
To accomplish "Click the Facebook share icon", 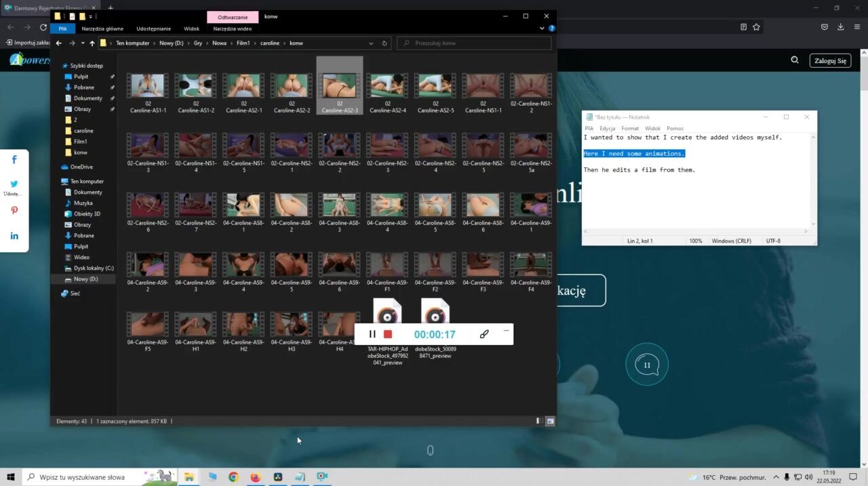I will [x=14, y=160].
